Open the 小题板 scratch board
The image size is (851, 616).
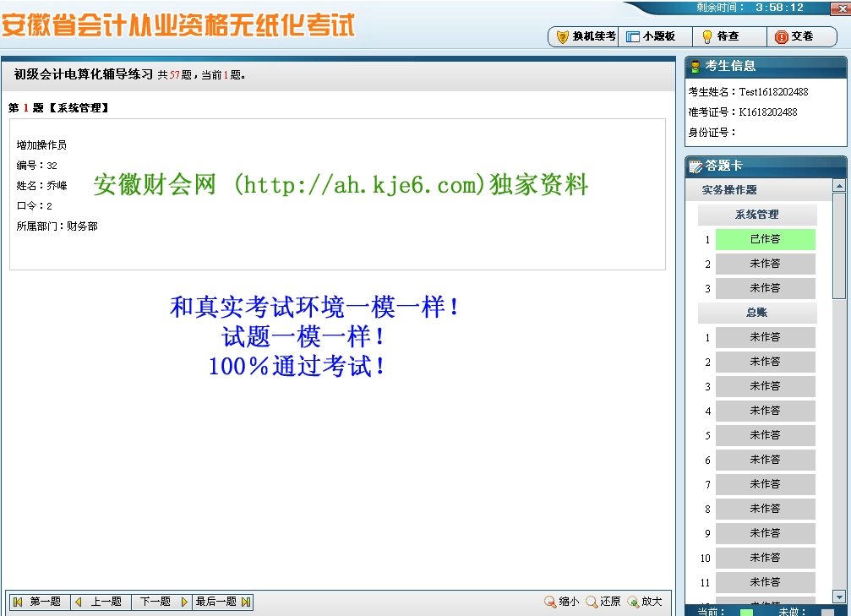[650, 36]
